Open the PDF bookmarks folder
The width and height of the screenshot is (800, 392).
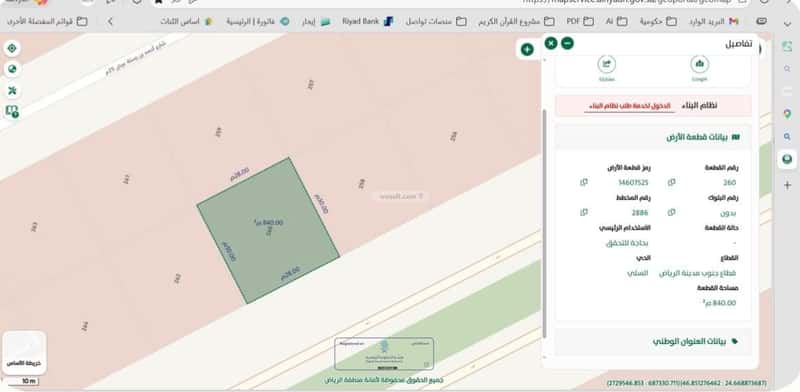pyautogui.click(x=580, y=21)
